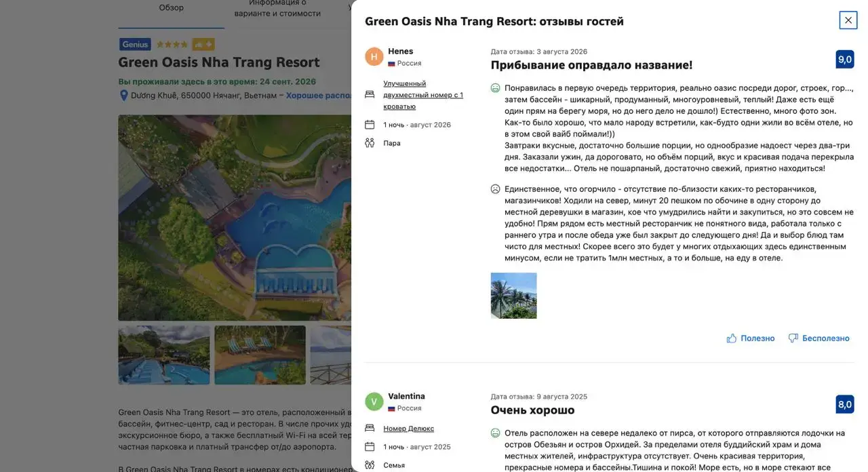Click the smiley icon in Henes review
Screen dimensions: 868x472
click(496, 88)
